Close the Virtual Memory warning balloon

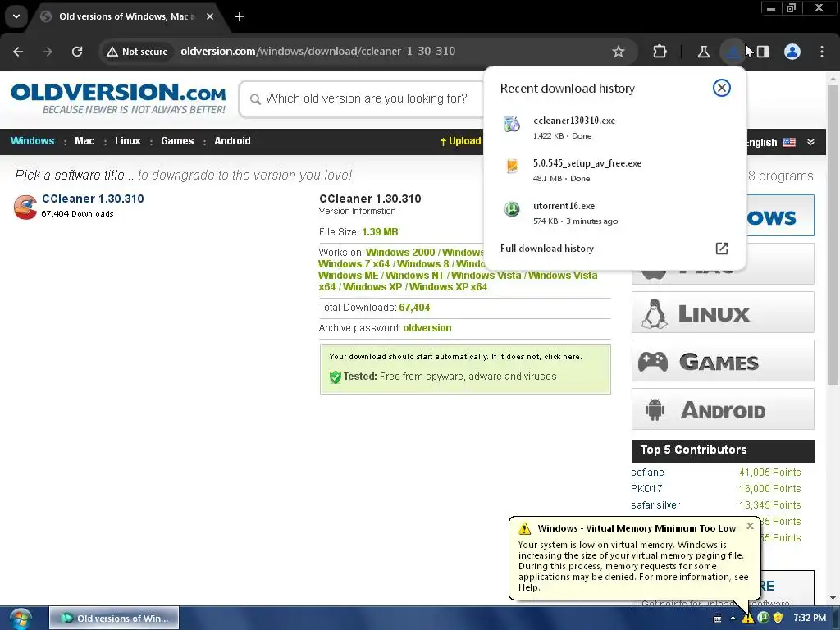coord(750,526)
